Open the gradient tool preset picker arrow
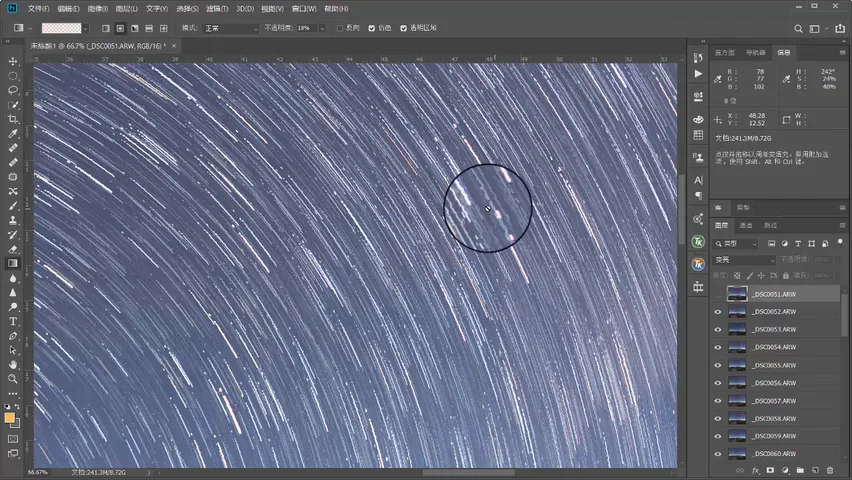The image size is (852, 480). click(x=30, y=28)
